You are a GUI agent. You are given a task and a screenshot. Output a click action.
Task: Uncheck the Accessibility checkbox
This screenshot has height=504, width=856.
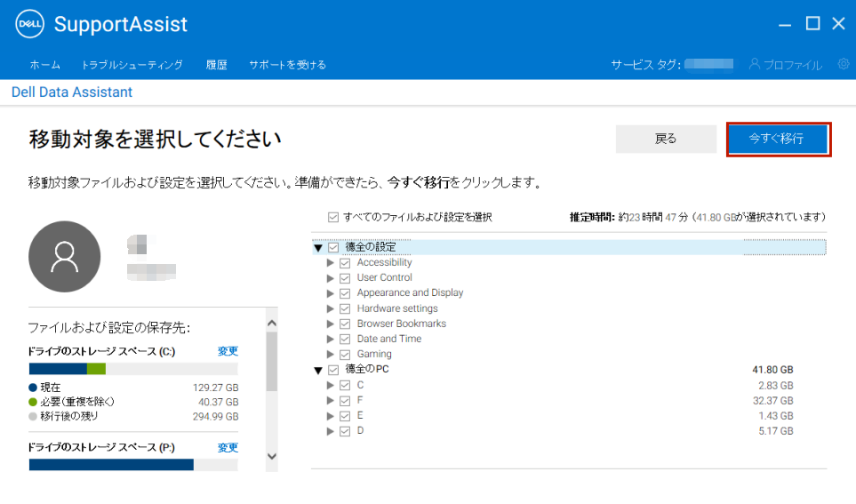[x=345, y=263]
